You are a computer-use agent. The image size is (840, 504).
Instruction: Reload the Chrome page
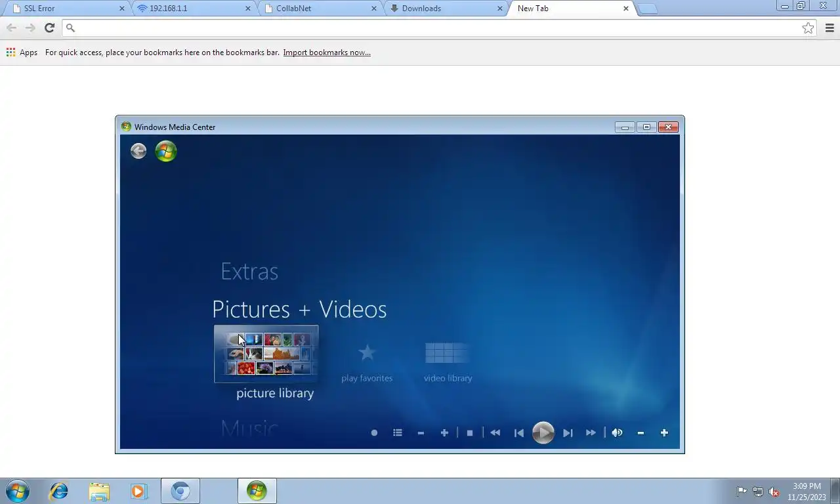(x=49, y=28)
